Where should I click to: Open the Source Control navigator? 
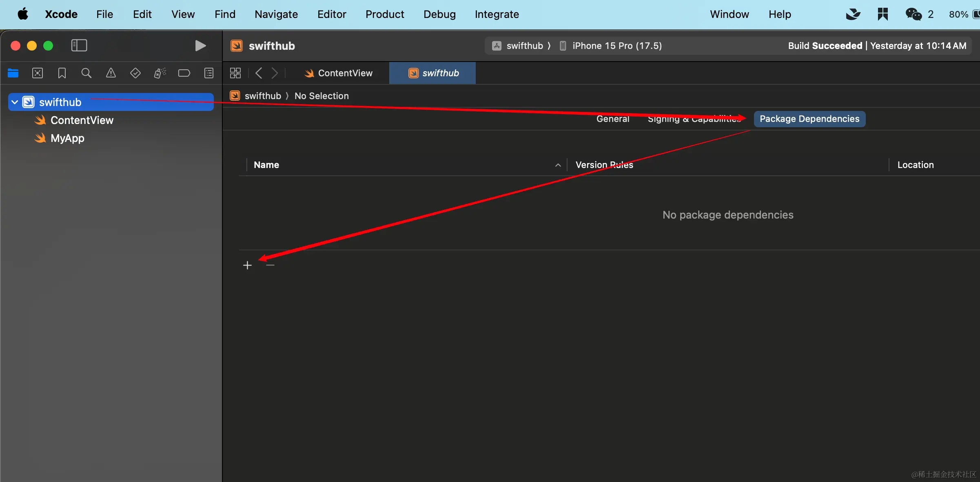click(x=38, y=73)
